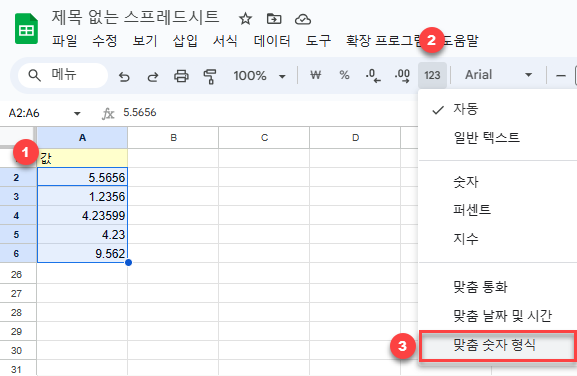Open the Arial font dropdown
Image resolution: width=577 pixels, height=376 pixels.
coord(498,75)
